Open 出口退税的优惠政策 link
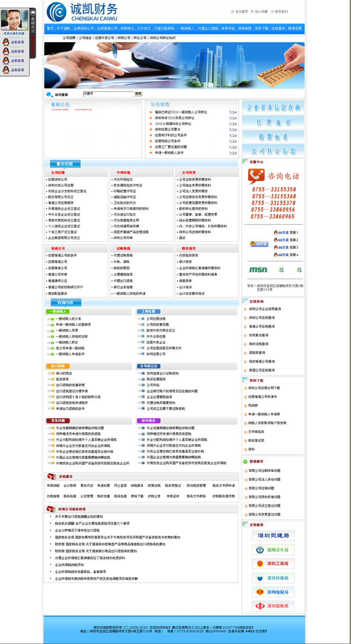351x644 pixels. (x=70, y=385)
